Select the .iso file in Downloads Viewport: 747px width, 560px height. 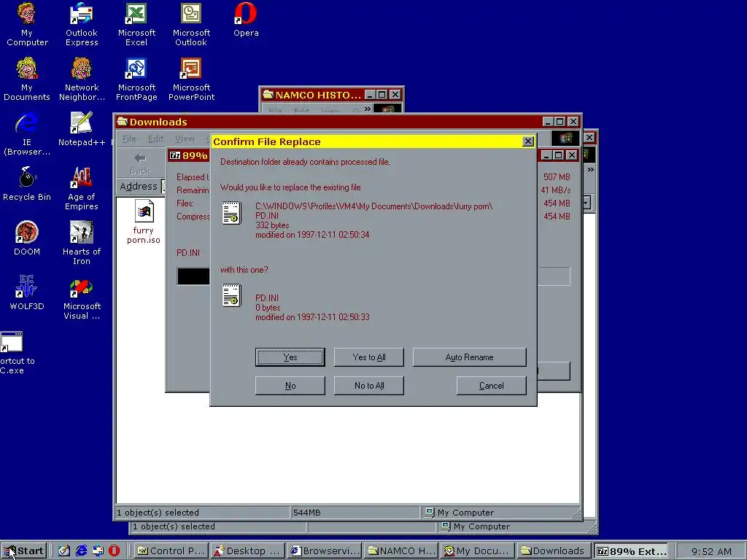144,222
